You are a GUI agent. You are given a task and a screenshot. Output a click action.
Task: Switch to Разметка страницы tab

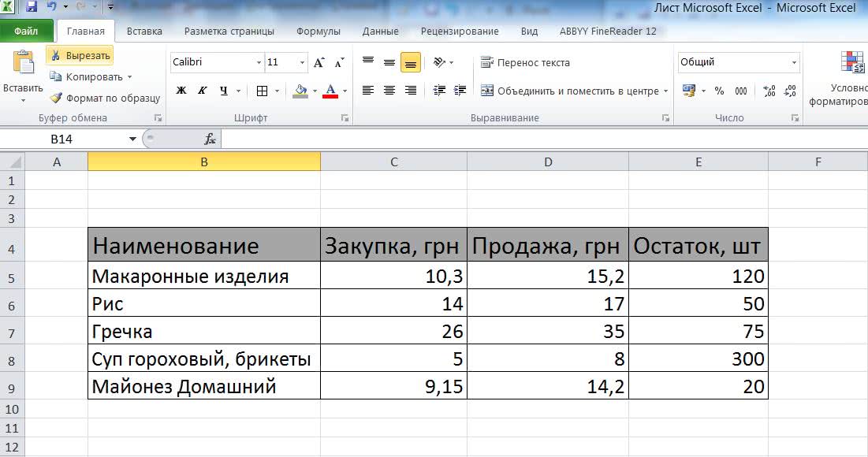[229, 32]
